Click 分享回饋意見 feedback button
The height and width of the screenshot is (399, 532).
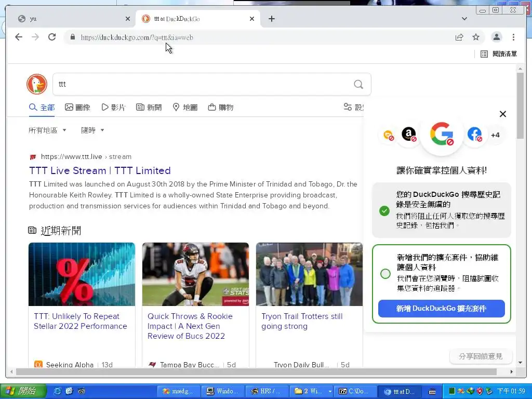tap(481, 356)
